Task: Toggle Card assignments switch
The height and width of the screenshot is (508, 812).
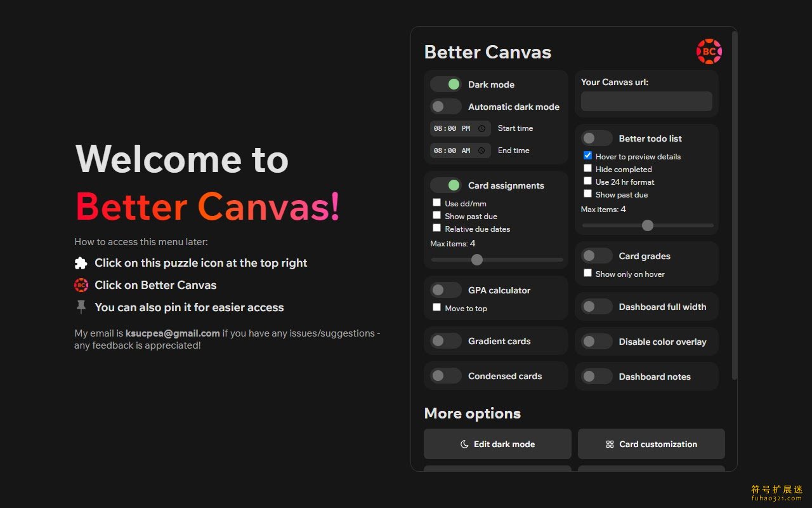Action: coord(446,185)
